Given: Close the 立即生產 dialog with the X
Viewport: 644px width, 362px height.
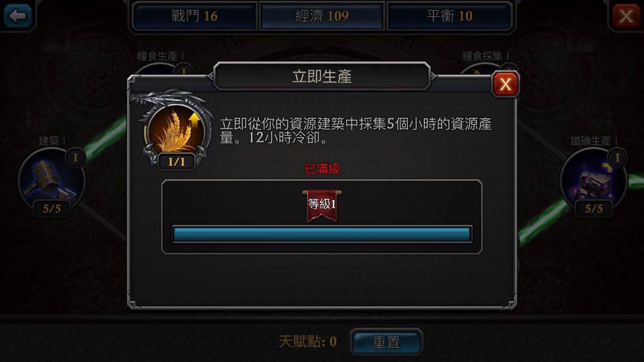Looking at the screenshot, I should [505, 85].
